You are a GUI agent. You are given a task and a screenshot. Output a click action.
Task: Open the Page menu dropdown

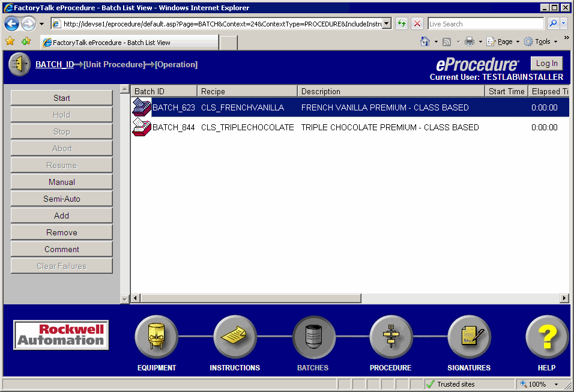503,42
